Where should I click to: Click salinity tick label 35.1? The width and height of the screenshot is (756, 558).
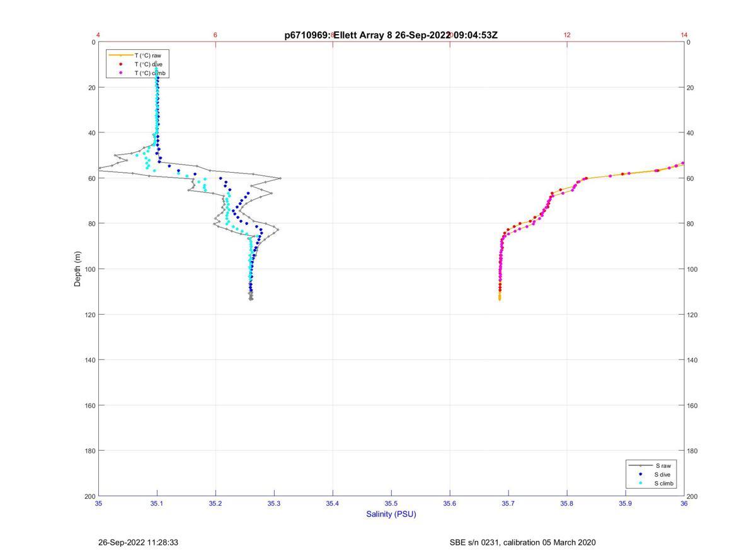(x=157, y=504)
